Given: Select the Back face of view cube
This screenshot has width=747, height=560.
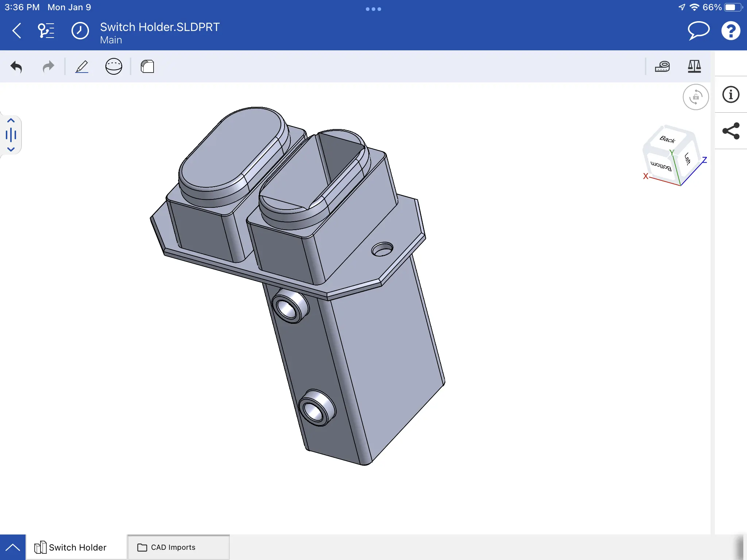Looking at the screenshot, I should (x=667, y=139).
